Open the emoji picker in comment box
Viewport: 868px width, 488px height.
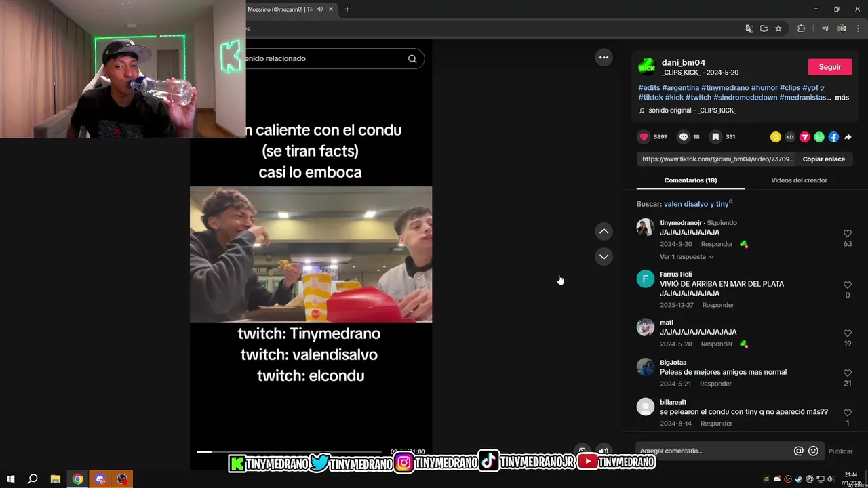pyautogui.click(x=813, y=451)
